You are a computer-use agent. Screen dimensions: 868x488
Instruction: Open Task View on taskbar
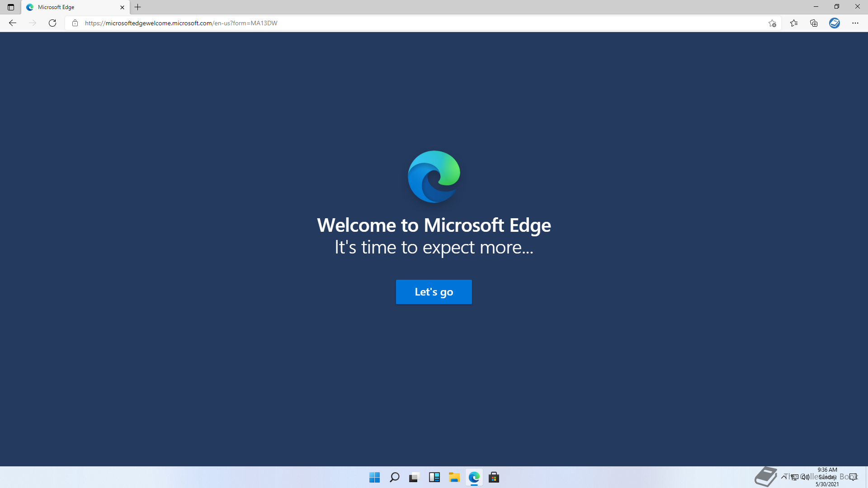click(x=414, y=477)
